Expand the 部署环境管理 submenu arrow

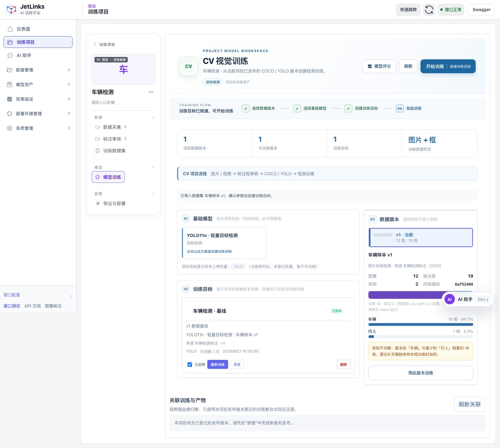(x=69, y=114)
